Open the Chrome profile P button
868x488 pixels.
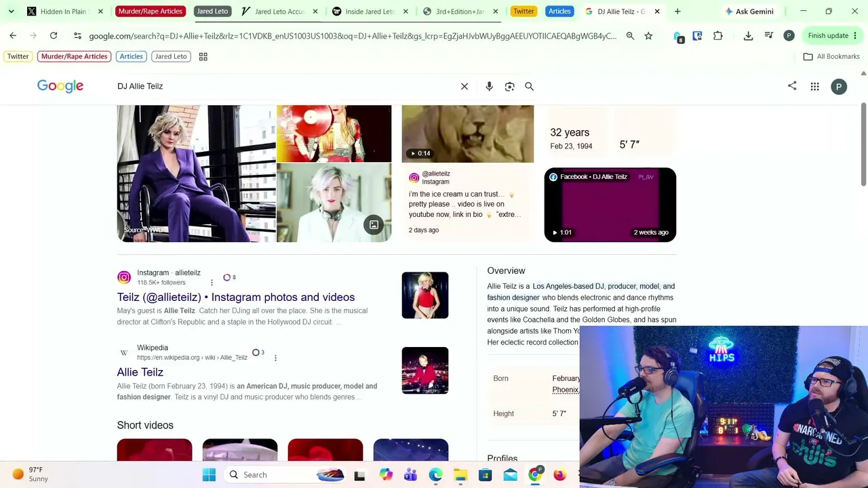point(789,36)
